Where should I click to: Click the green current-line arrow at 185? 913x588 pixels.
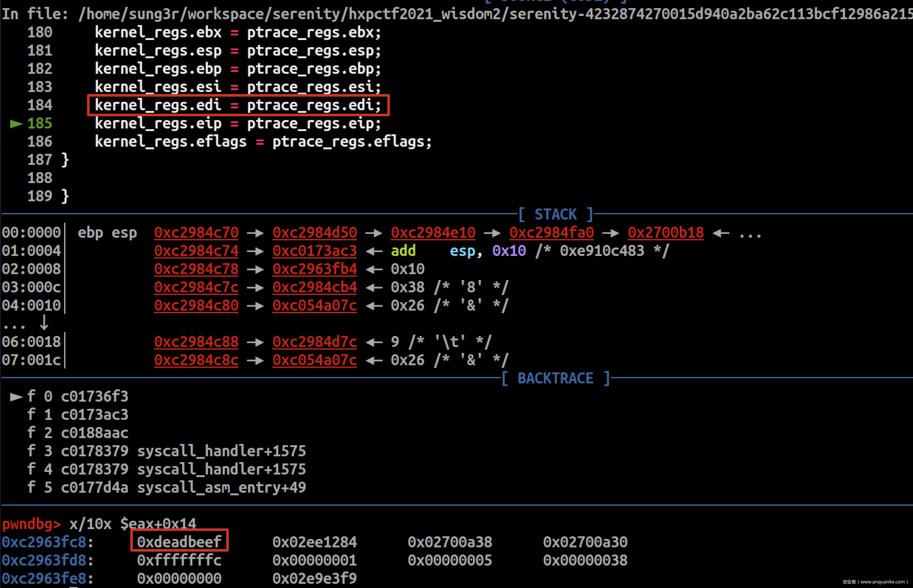(16, 123)
